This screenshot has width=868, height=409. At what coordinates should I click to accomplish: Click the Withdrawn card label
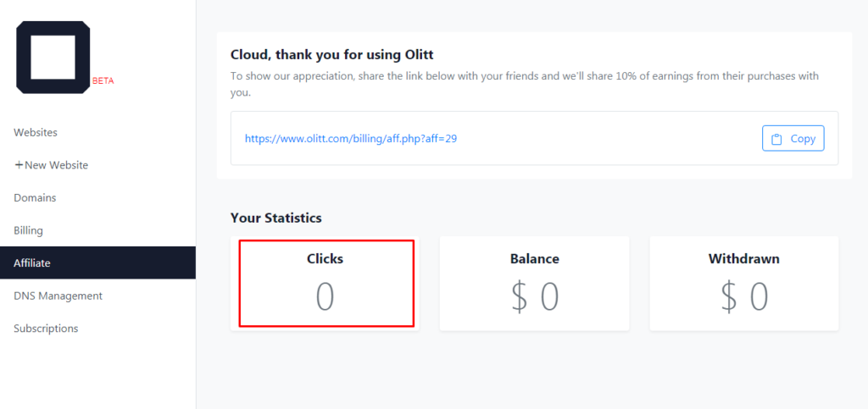click(743, 258)
